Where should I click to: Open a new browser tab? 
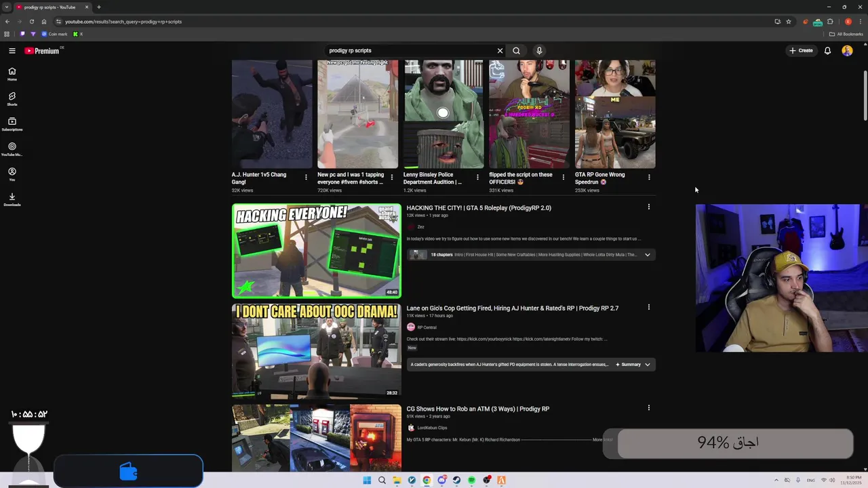[x=99, y=7]
